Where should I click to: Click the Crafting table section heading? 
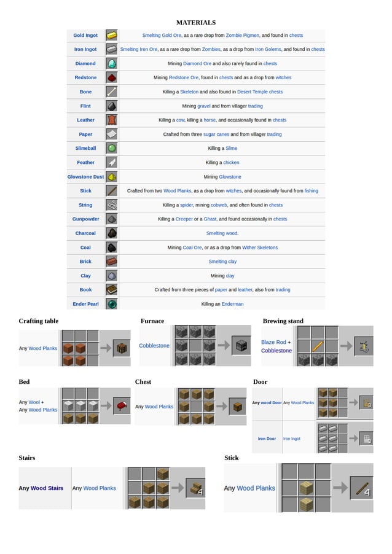pos(39,321)
